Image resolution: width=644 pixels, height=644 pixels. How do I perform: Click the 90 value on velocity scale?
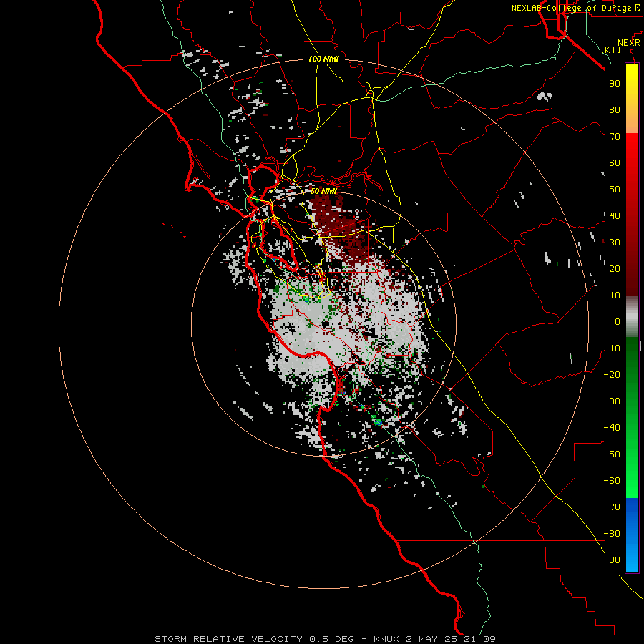(615, 84)
